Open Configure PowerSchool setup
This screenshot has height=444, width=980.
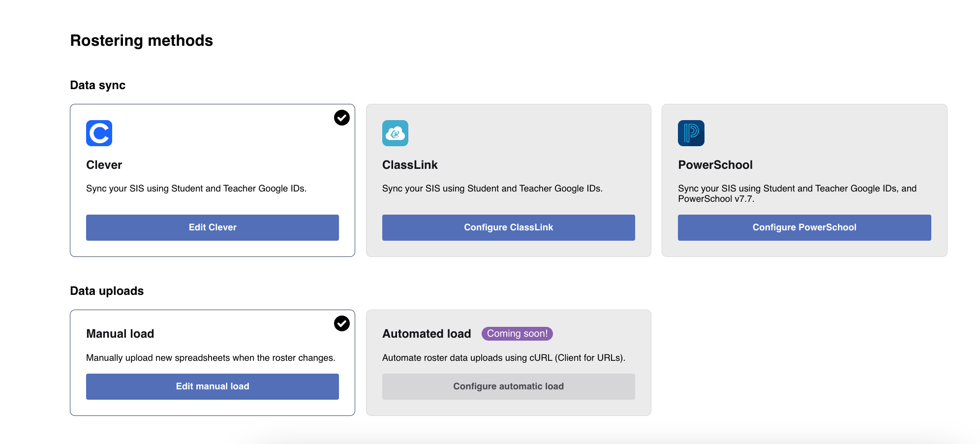(x=804, y=227)
